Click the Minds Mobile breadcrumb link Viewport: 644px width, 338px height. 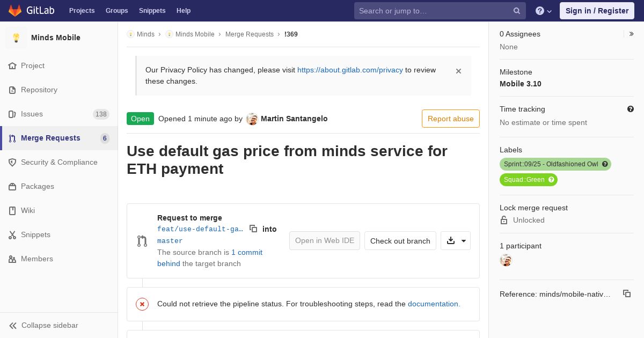click(x=195, y=34)
